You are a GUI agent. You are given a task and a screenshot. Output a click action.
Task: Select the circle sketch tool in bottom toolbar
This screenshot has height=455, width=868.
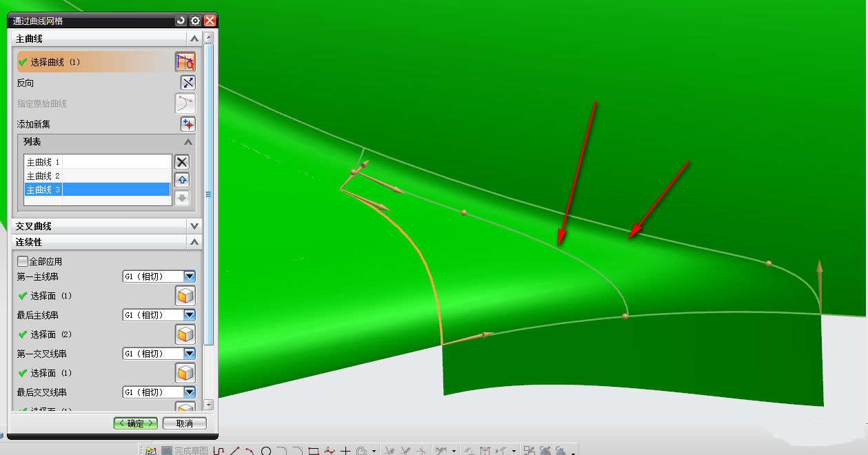(x=266, y=452)
